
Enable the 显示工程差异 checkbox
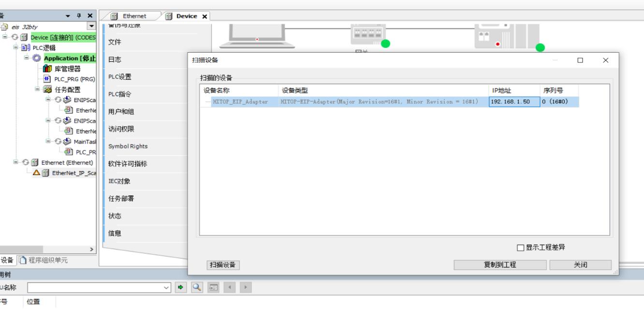point(521,248)
